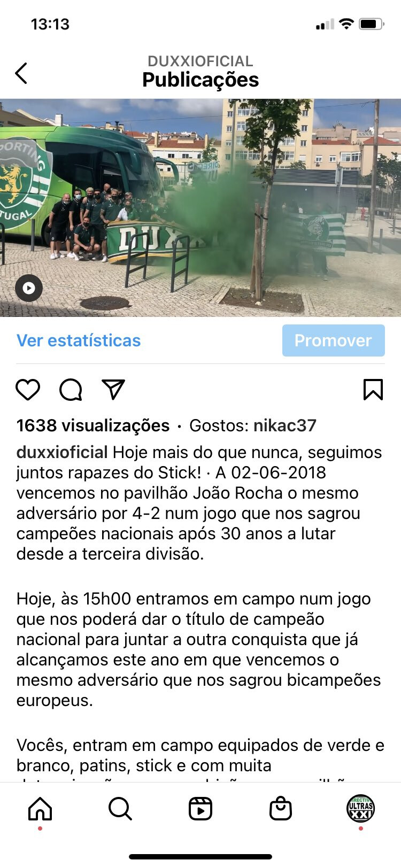Open the Reels tab
The width and height of the screenshot is (401, 868).
pyautogui.click(x=200, y=809)
